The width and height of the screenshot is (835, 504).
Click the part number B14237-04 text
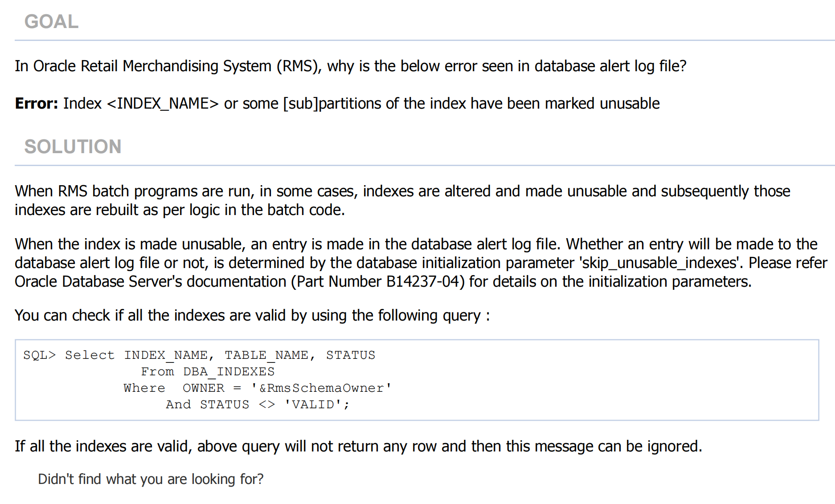coord(422,281)
